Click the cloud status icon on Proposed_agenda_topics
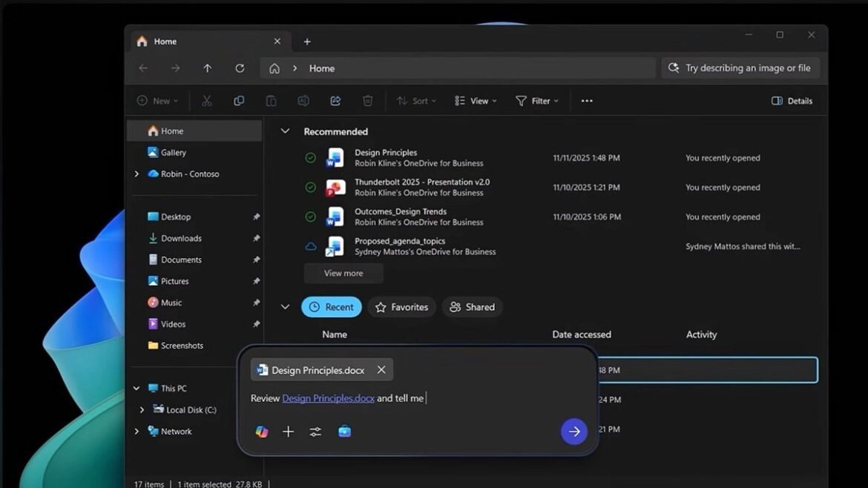868x488 pixels. (311, 246)
